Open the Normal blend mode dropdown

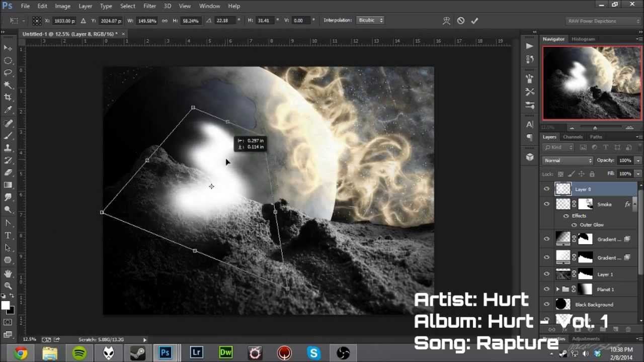click(x=568, y=160)
